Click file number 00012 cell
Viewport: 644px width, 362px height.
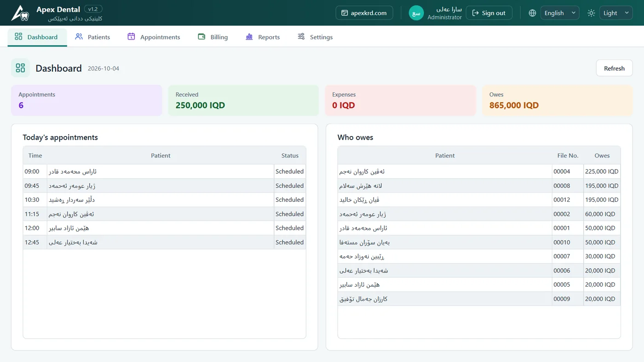(568, 200)
